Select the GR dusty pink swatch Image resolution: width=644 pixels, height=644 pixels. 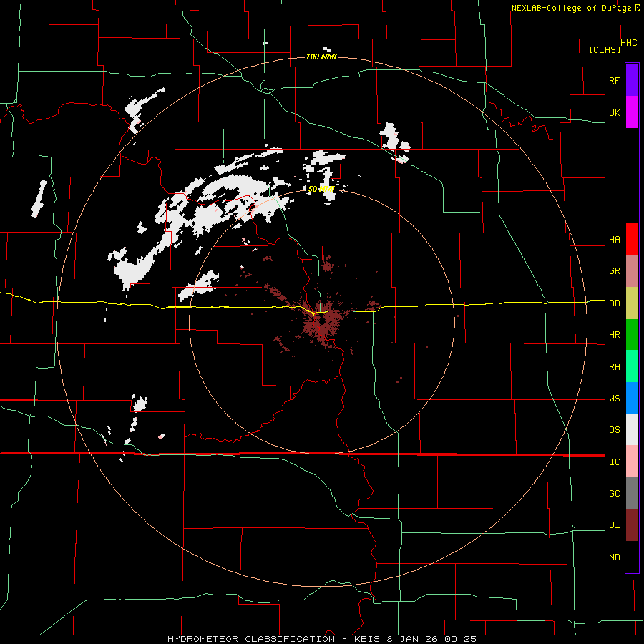(632, 270)
